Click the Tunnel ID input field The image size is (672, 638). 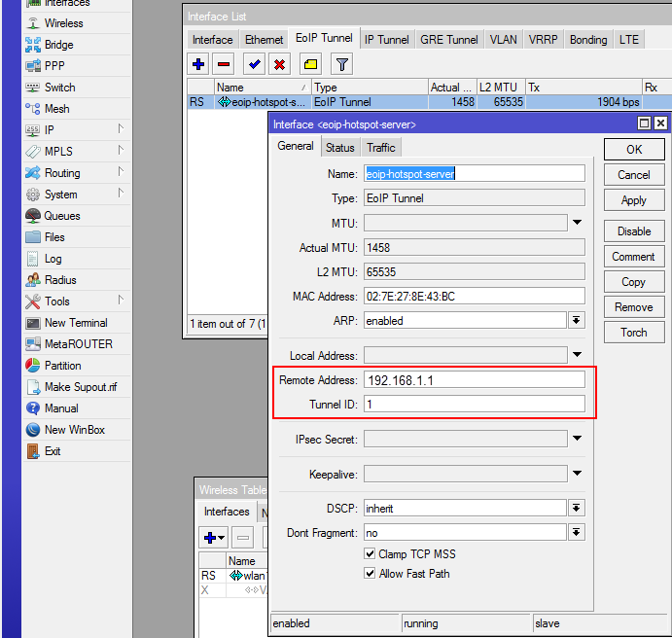click(475, 404)
